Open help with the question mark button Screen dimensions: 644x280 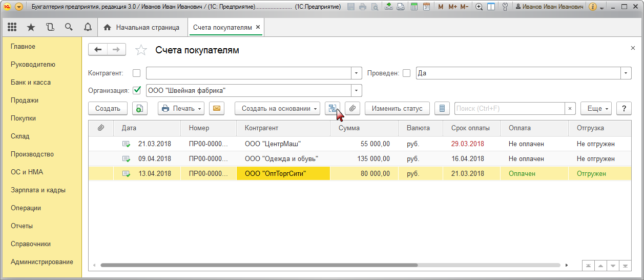coord(624,108)
